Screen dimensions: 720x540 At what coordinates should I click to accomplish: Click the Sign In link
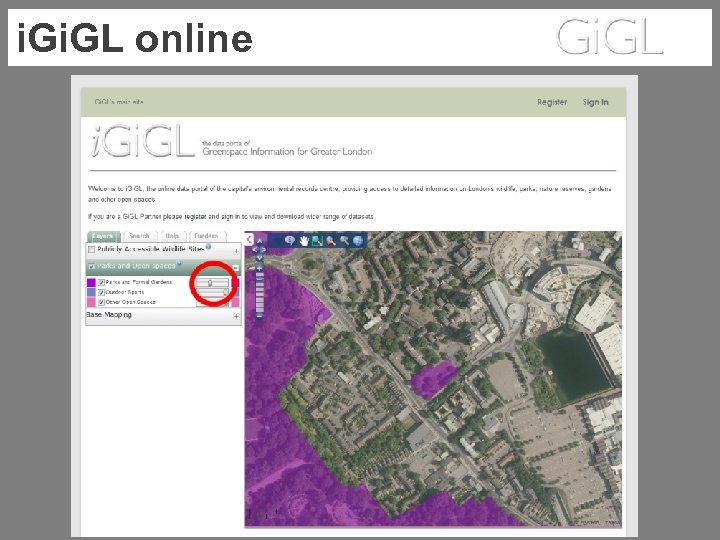596,102
